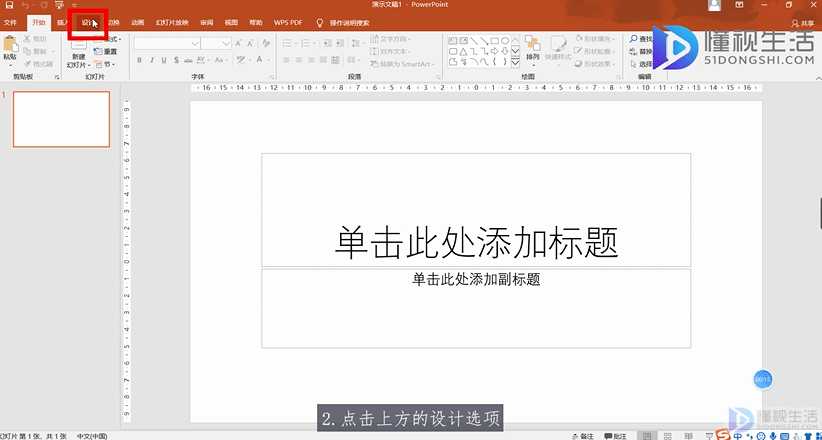This screenshot has height=440, width=822.
Task: Click the Arrange (排列) icon
Action: pos(533,47)
